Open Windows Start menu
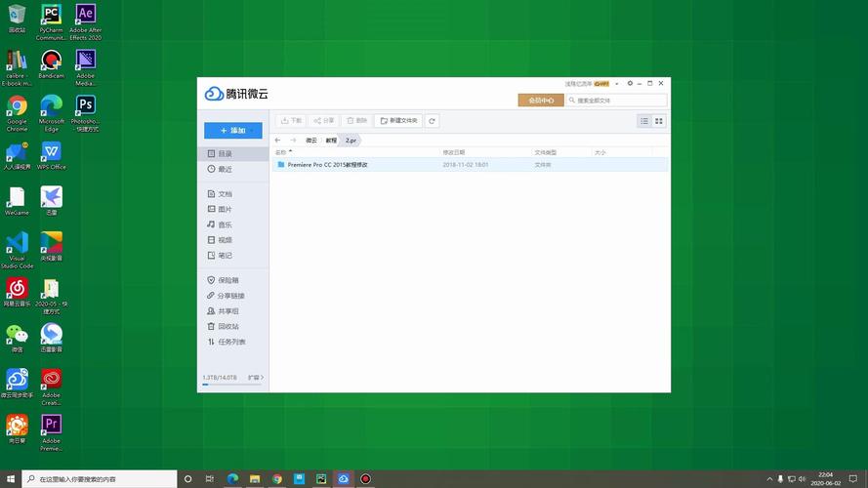The image size is (868, 488). coord(11,479)
